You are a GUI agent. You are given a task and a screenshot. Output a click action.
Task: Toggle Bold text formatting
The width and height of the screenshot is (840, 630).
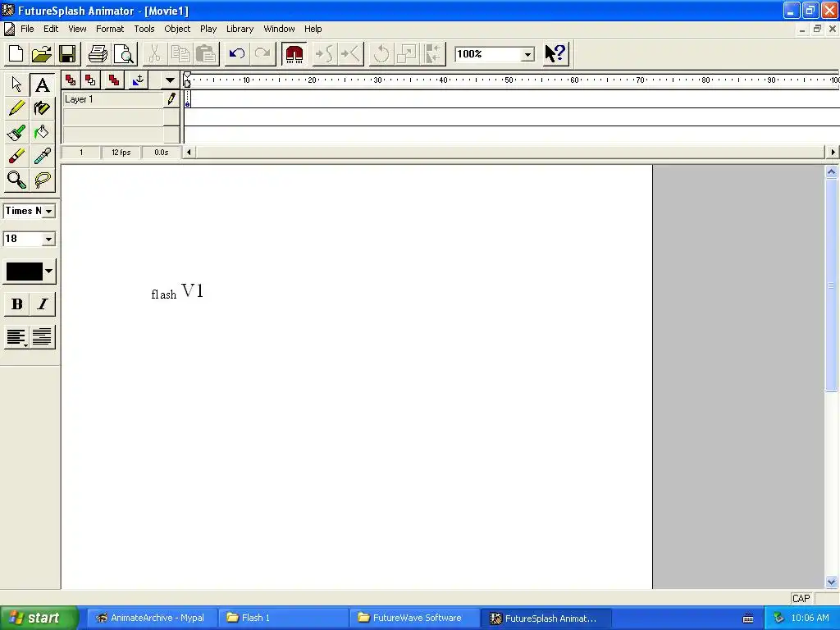pos(16,304)
